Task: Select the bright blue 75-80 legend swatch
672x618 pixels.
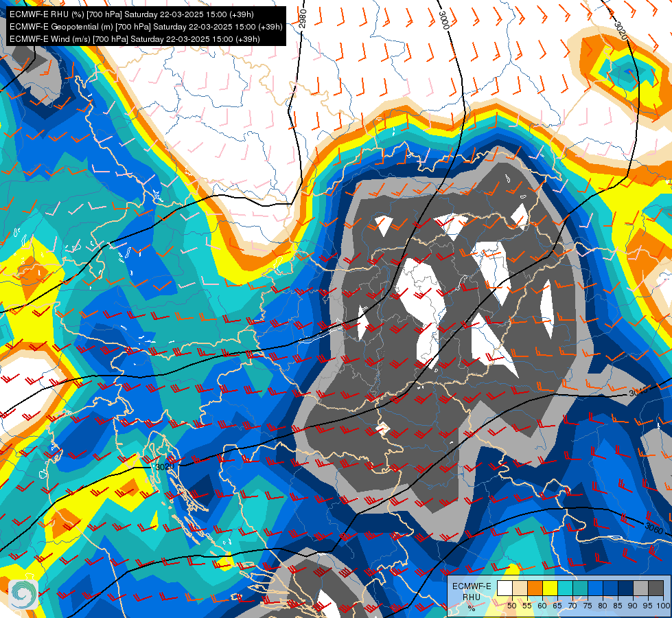Action: pos(595,588)
